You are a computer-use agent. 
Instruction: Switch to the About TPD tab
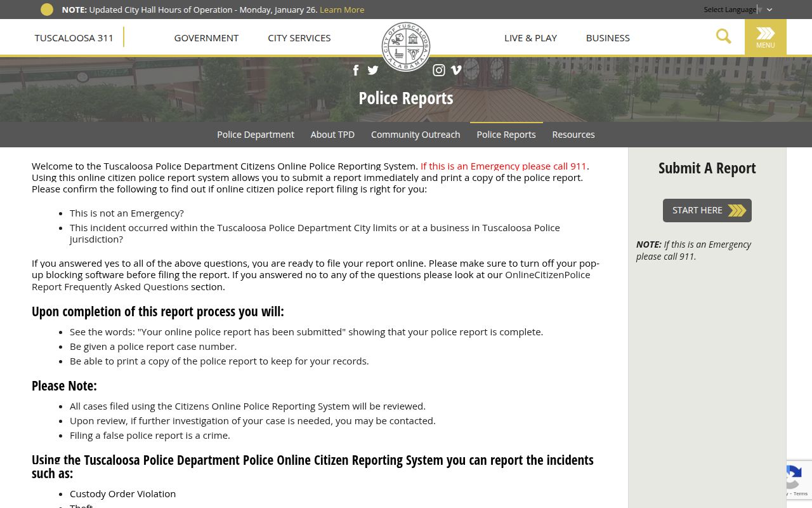coord(332,135)
